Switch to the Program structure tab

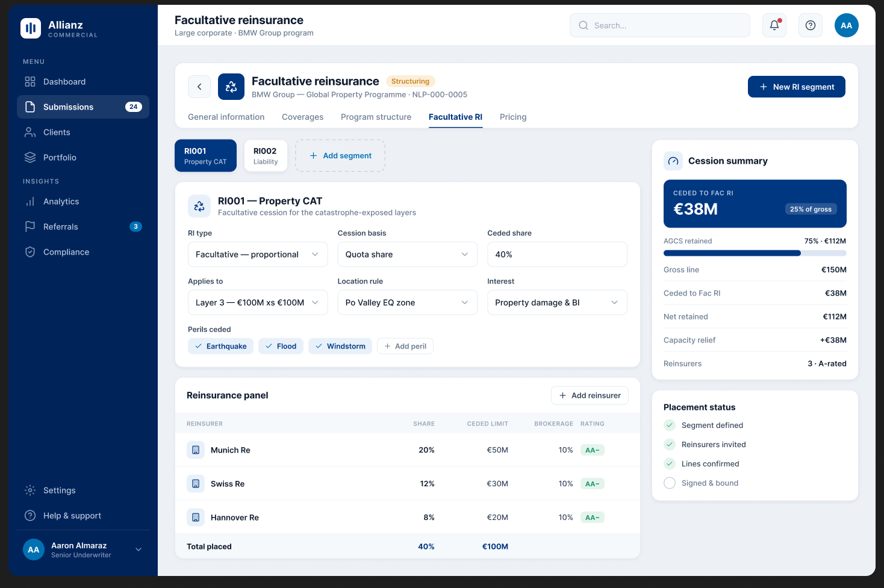(x=376, y=117)
